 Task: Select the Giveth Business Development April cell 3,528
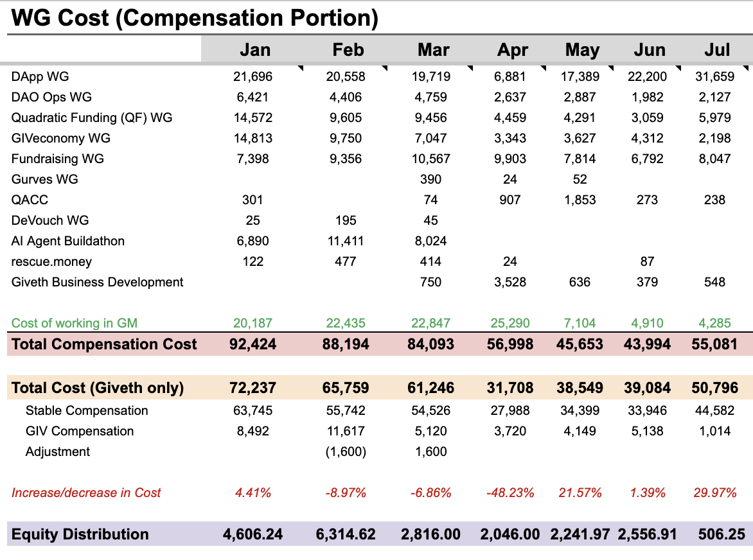pos(512,282)
